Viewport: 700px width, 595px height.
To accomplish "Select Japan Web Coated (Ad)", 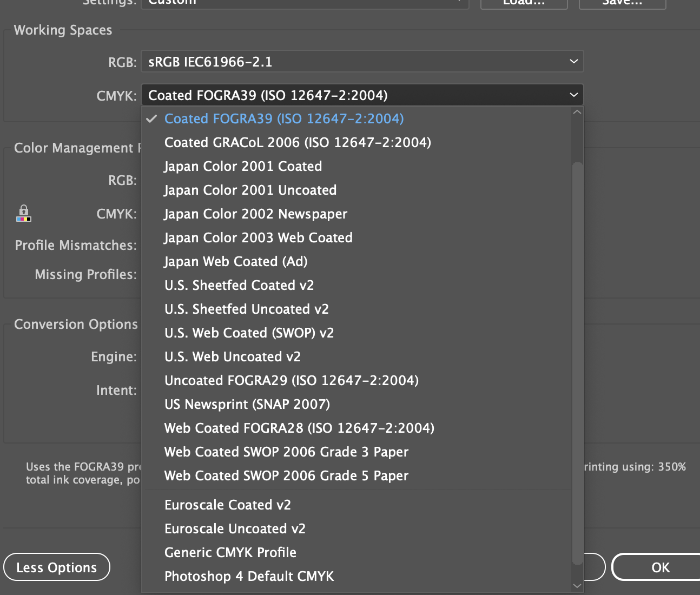I will tap(356, 261).
